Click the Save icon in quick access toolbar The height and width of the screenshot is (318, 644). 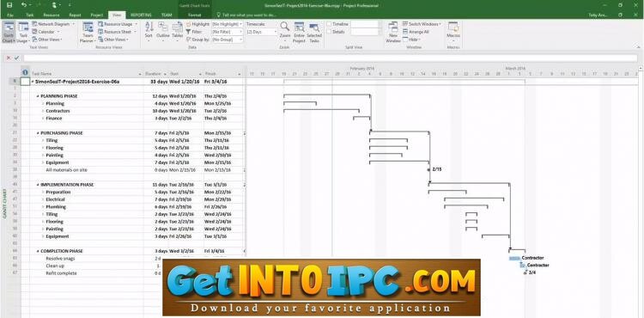(x=9, y=5)
